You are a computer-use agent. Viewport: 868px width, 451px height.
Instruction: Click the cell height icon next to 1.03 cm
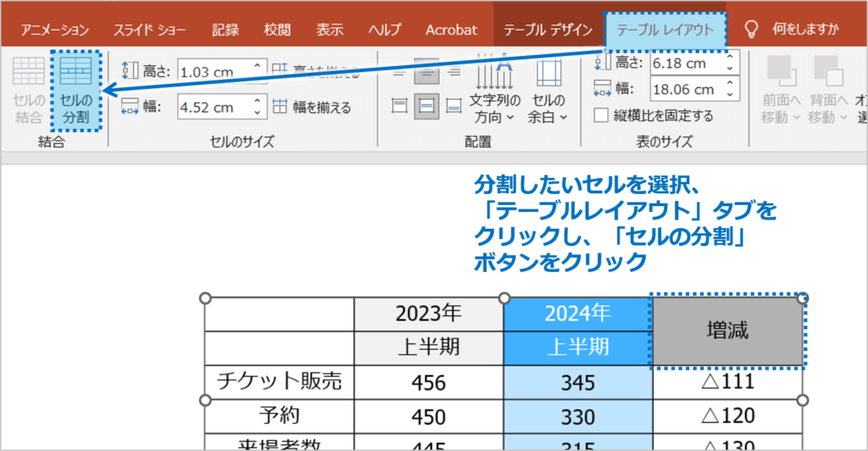coord(130,70)
